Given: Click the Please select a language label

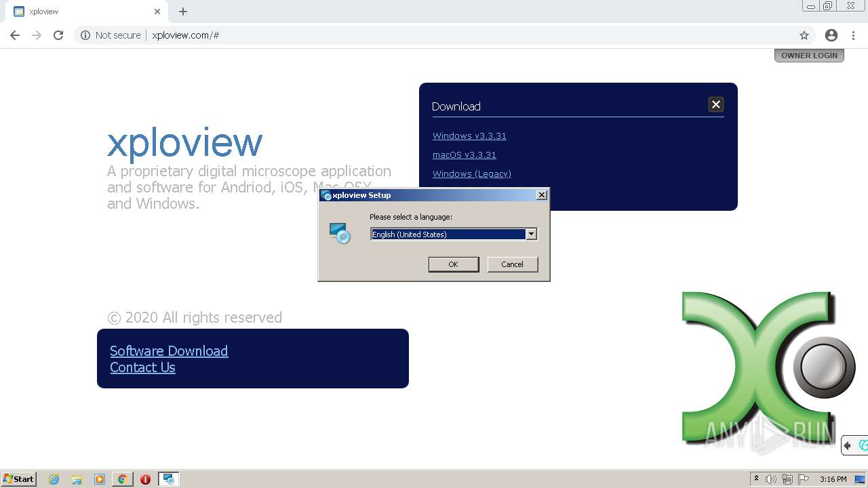Looking at the screenshot, I should 411,217.
